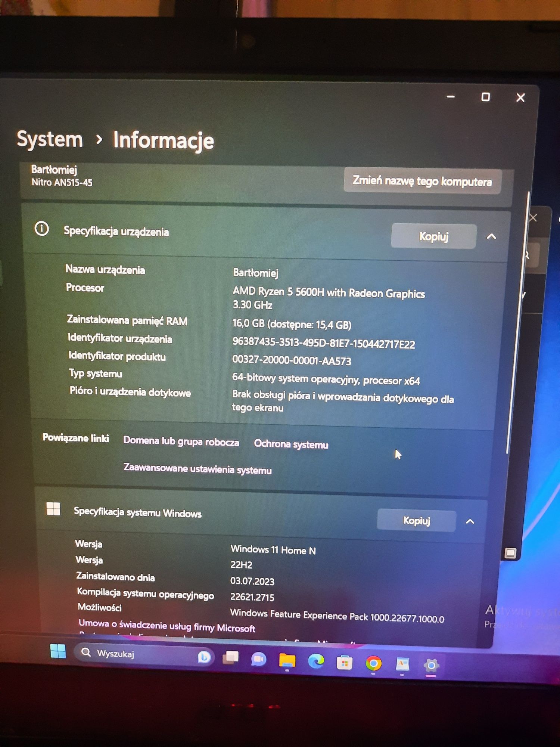560x747 pixels.
Task: Open Umowa o świadczenie usług firmy Microsoft
Action: point(167,625)
